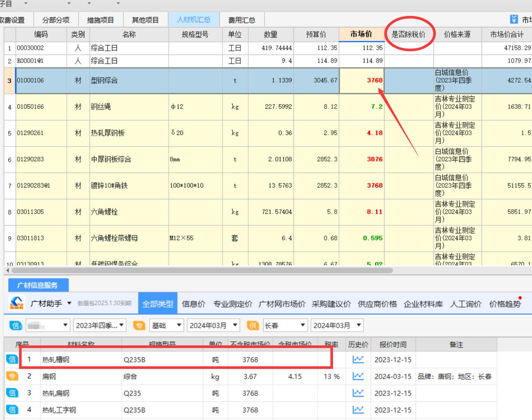Select market price 4.18 of 热轧厚钢板
The image size is (532, 420).
[361, 133]
